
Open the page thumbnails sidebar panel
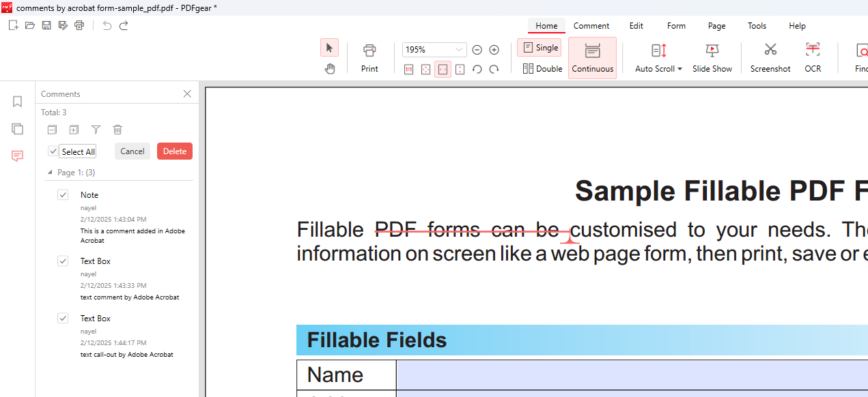coord(18,129)
